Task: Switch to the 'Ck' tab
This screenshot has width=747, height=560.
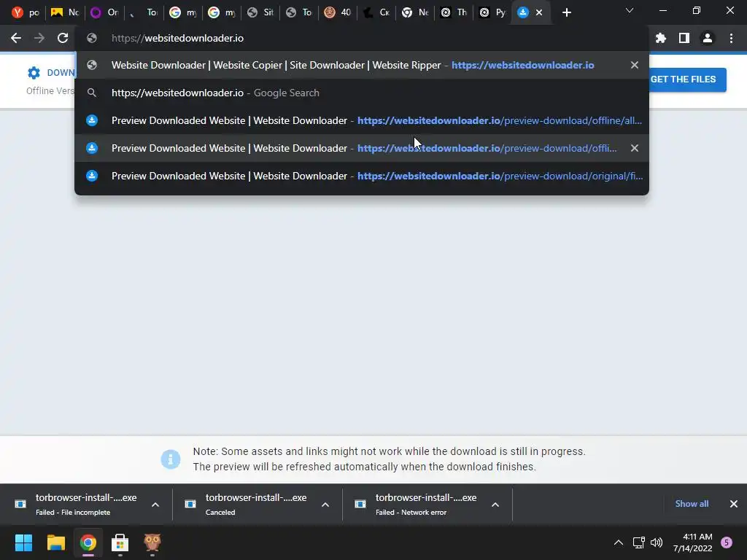Action: pos(376,12)
